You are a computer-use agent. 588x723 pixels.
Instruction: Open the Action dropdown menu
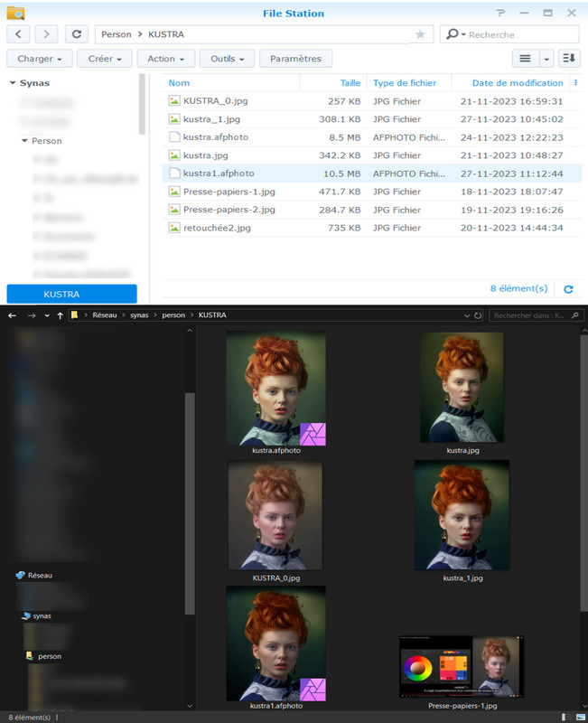point(166,59)
